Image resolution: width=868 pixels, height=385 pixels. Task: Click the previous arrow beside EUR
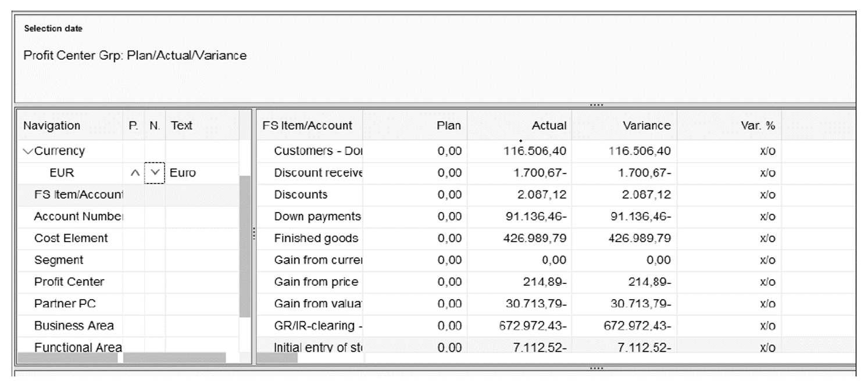134,173
